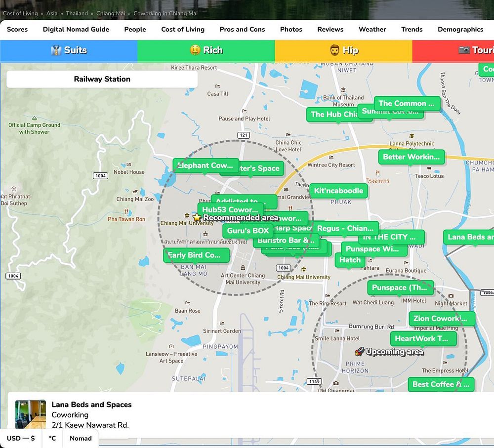
Task: Click the Cost of Living breadcrumb
Action: (20, 13)
